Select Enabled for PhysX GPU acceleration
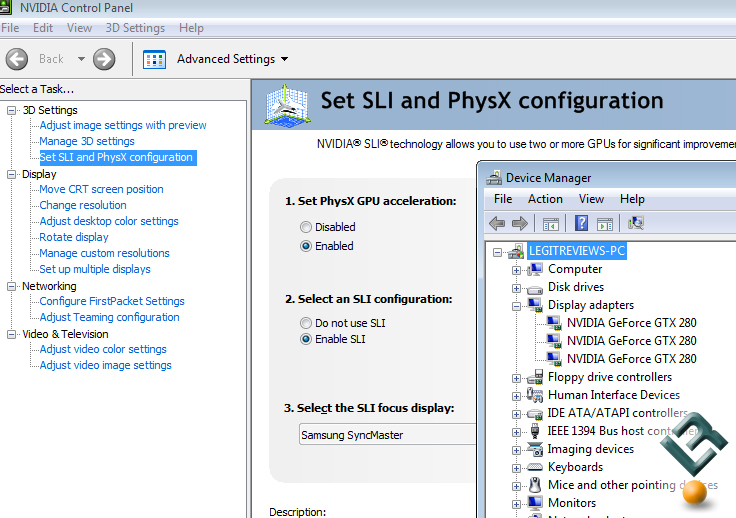The height and width of the screenshot is (518, 736). pyautogui.click(x=306, y=246)
